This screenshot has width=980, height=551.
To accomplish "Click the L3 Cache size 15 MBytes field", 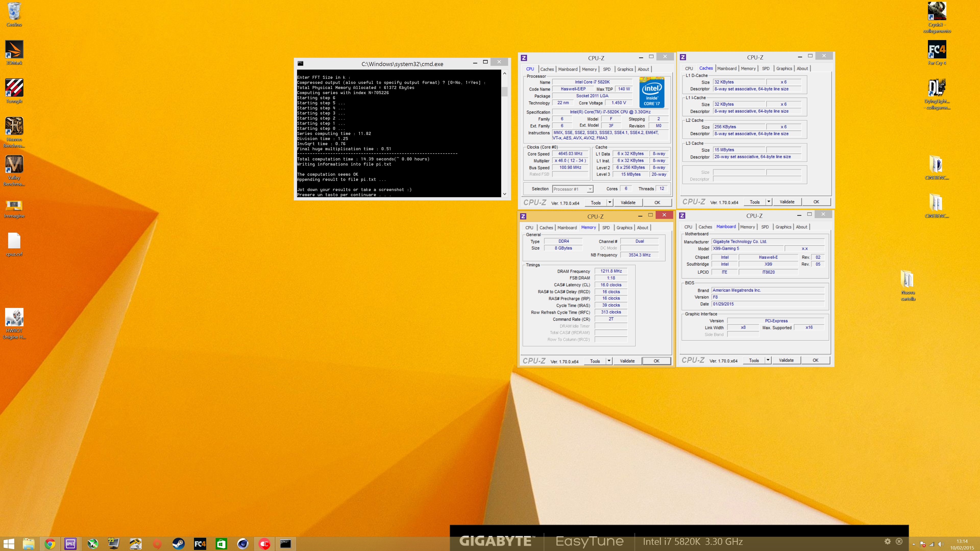I will [739, 150].
